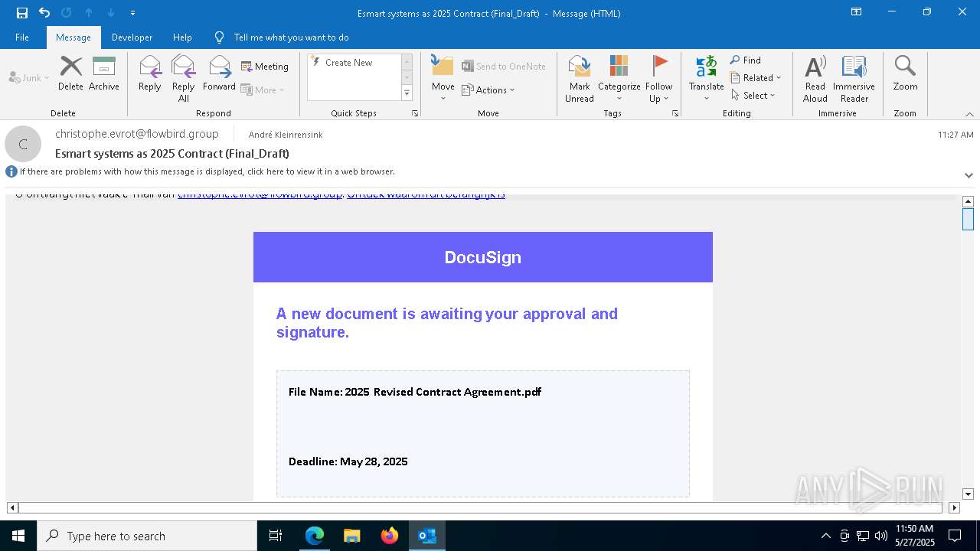Click the Deadline May 28, 2025 text
The height and width of the screenshot is (551, 980).
click(348, 461)
